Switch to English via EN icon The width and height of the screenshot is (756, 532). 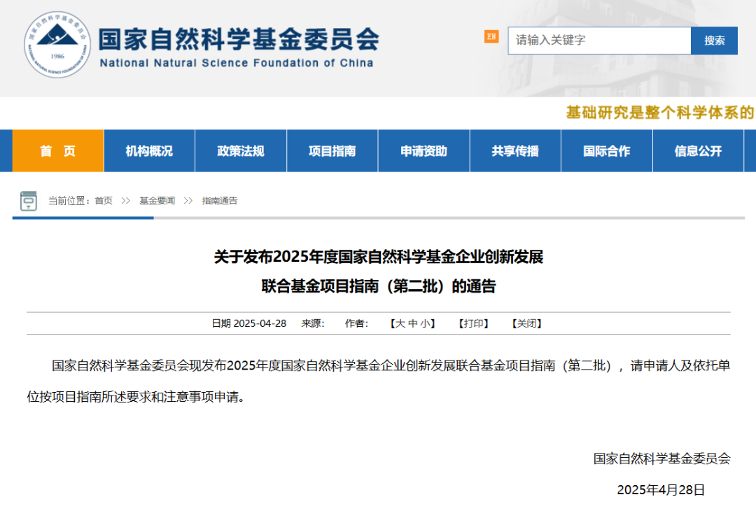click(491, 36)
